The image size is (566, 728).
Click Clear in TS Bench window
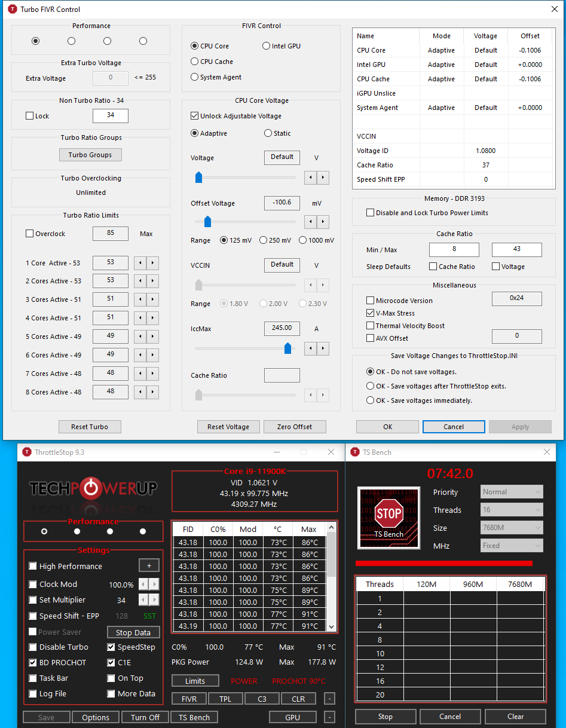click(516, 717)
